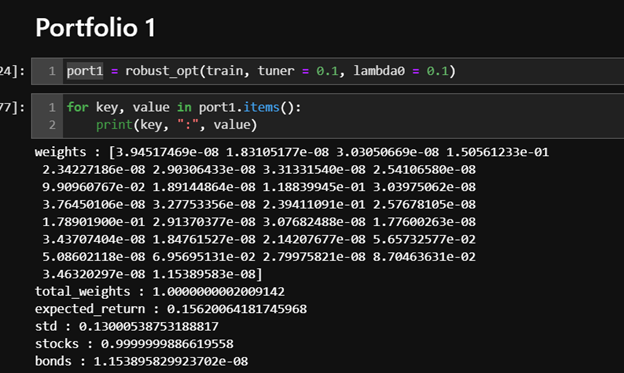
Task: Click the total_weights output line
Action: (160, 292)
